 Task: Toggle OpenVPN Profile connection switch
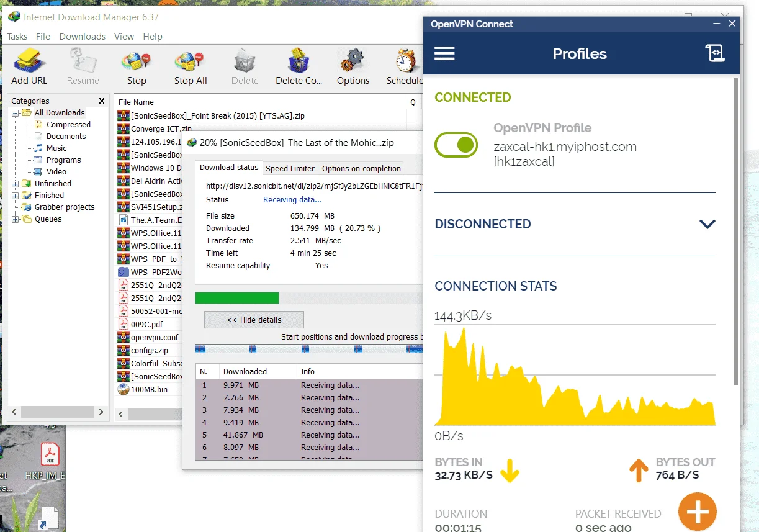pos(456,145)
